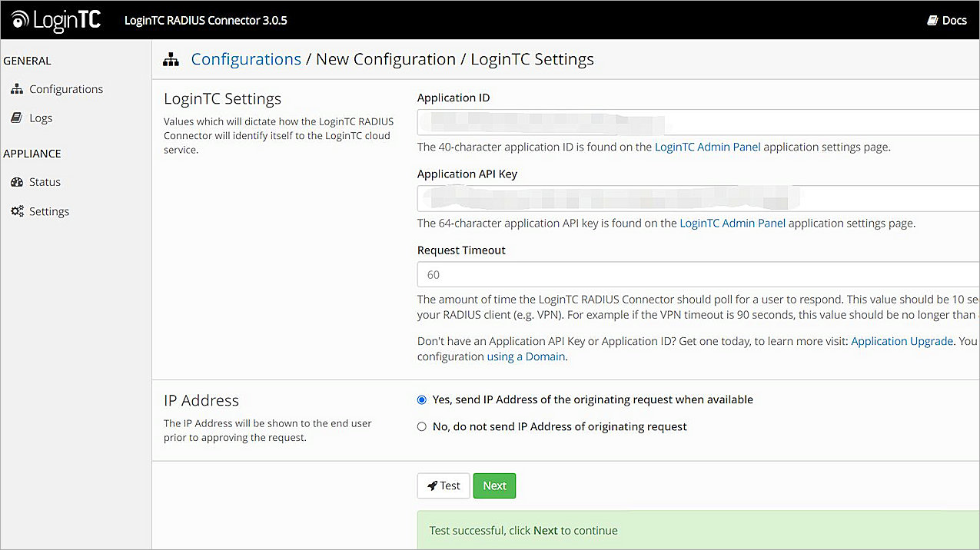Open Configurations from the breadcrumb trail
The width and height of the screenshot is (980, 550).
click(245, 59)
